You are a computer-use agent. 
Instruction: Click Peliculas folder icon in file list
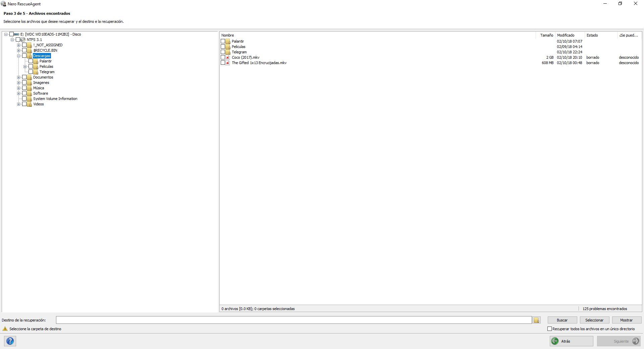[x=228, y=47]
